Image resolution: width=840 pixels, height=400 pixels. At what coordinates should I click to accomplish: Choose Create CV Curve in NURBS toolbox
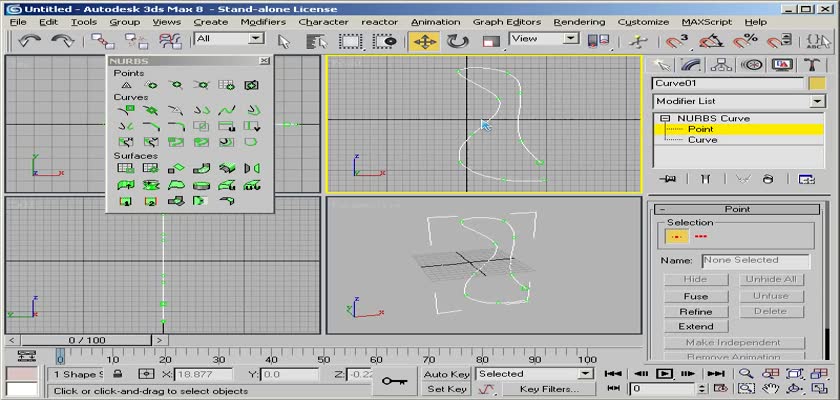(126, 110)
